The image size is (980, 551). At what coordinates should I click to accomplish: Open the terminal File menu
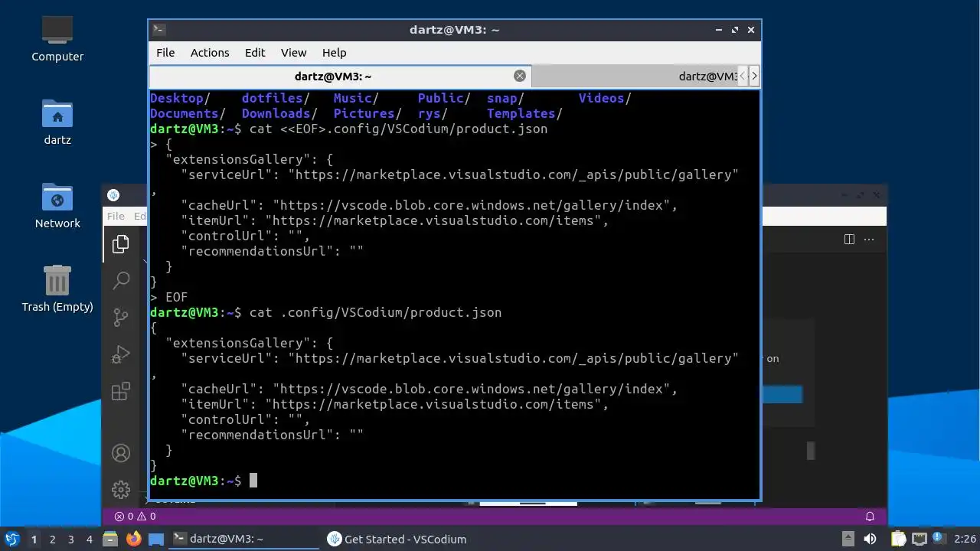165,53
